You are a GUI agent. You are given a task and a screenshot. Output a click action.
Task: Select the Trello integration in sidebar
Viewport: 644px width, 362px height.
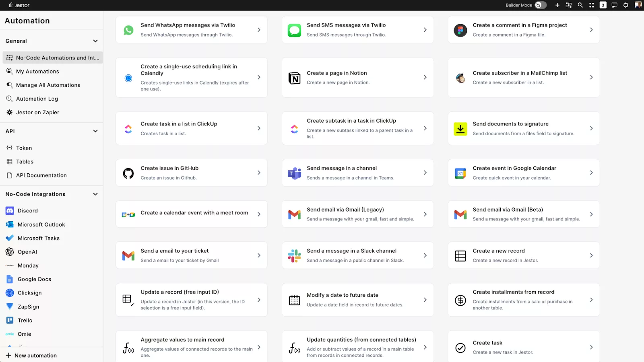[x=25, y=321]
